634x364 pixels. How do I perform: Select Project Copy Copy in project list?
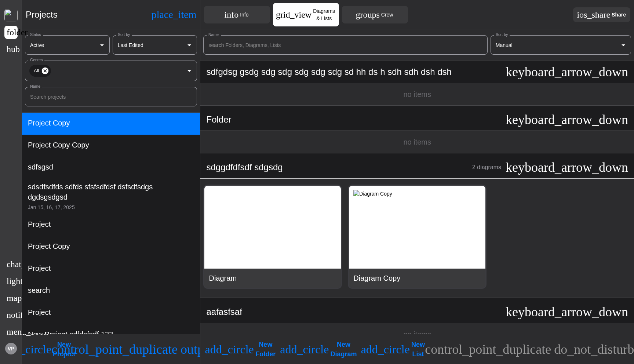coord(111,145)
